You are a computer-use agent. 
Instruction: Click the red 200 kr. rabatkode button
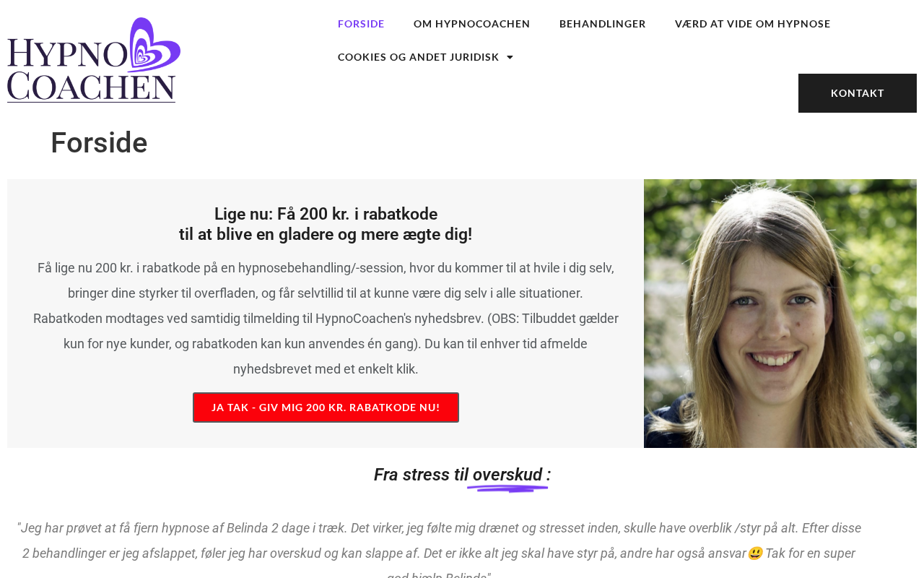click(326, 407)
